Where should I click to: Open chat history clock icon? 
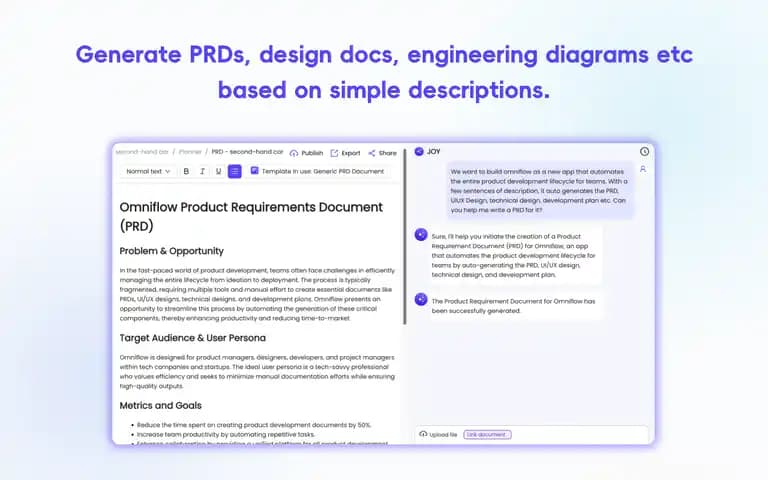pyautogui.click(x=644, y=152)
